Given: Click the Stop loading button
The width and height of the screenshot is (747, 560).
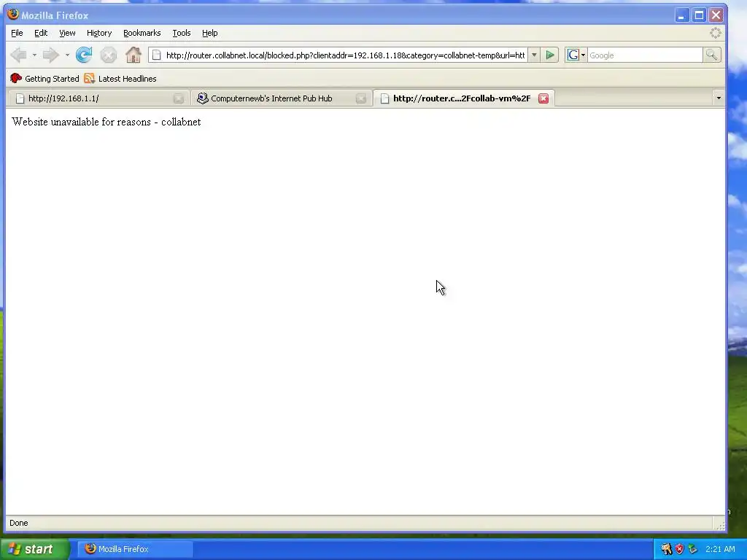Looking at the screenshot, I should pos(109,55).
